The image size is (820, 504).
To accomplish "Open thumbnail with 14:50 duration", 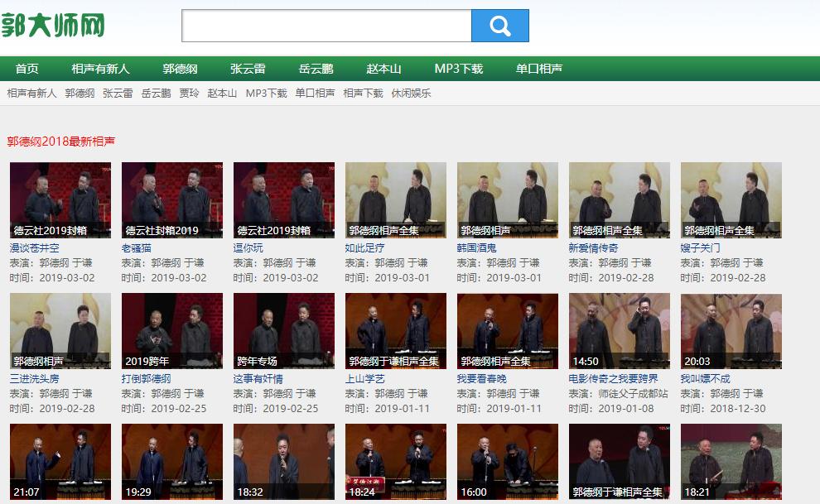I will click(620, 331).
